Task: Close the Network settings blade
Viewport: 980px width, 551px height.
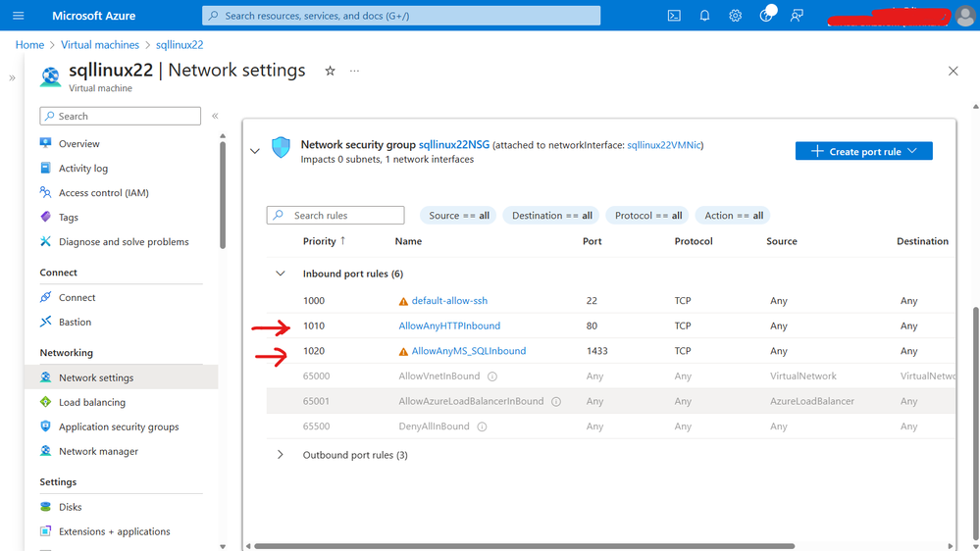Action: [954, 72]
